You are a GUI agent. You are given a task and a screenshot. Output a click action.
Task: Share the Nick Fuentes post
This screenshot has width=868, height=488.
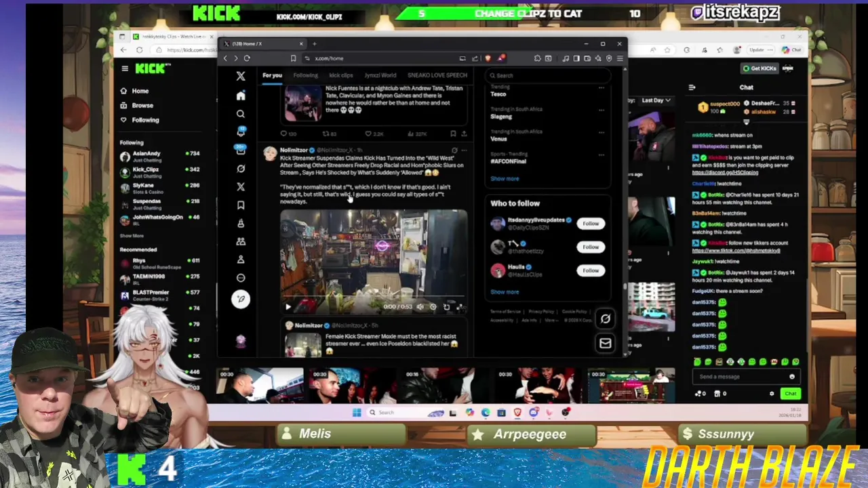(464, 134)
